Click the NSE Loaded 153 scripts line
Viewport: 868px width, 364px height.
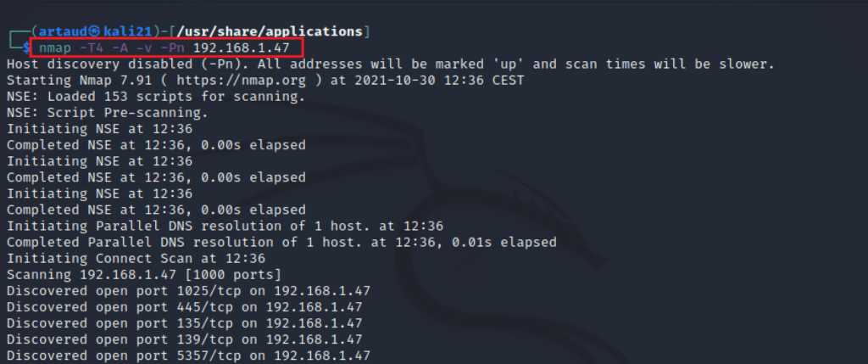click(x=156, y=97)
